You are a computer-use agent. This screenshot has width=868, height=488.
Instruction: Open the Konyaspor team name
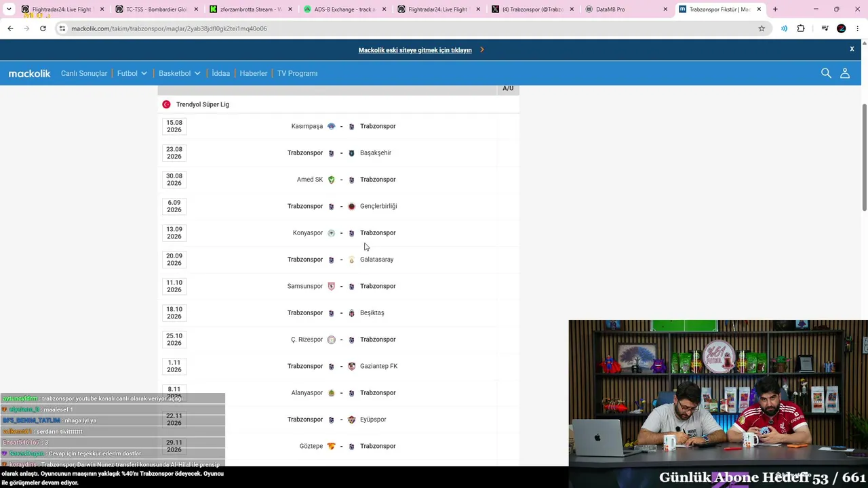coord(308,233)
